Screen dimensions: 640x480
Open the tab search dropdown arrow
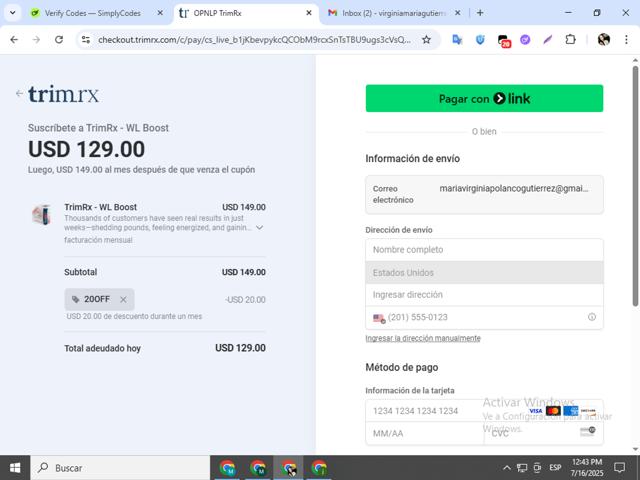click(x=13, y=13)
